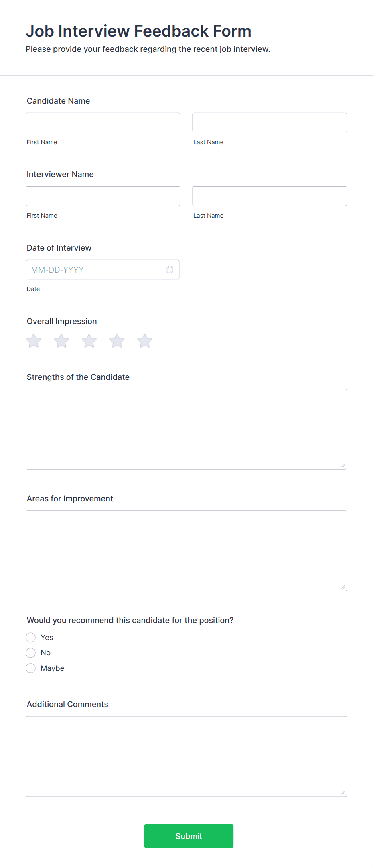This screenshot has height=868, width=373.
Task: Rate overall impression one star
Action: pos(34,341)
